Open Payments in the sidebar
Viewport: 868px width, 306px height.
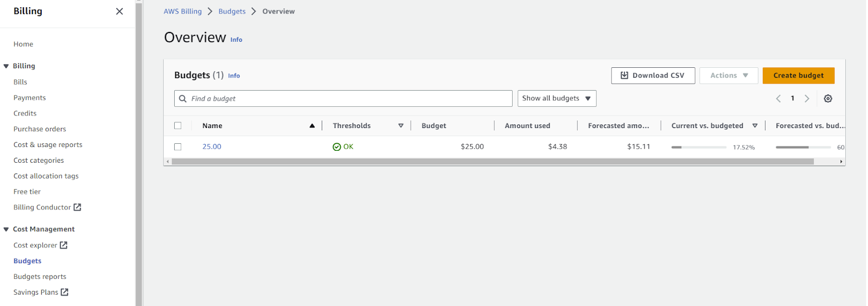[x=30, y=98]
